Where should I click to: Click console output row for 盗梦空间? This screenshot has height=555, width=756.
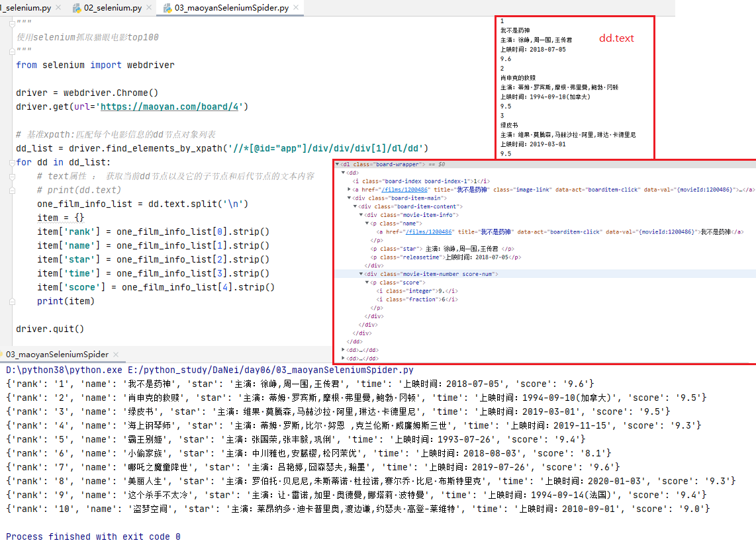[x=357, y=509]
